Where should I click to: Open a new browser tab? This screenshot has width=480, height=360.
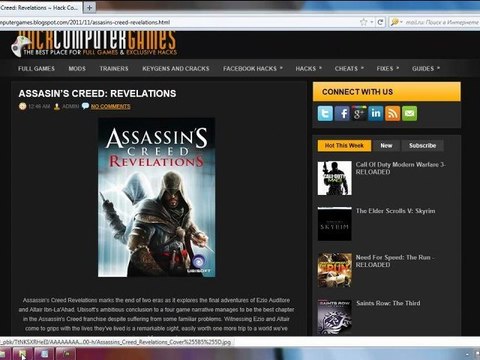89,7
